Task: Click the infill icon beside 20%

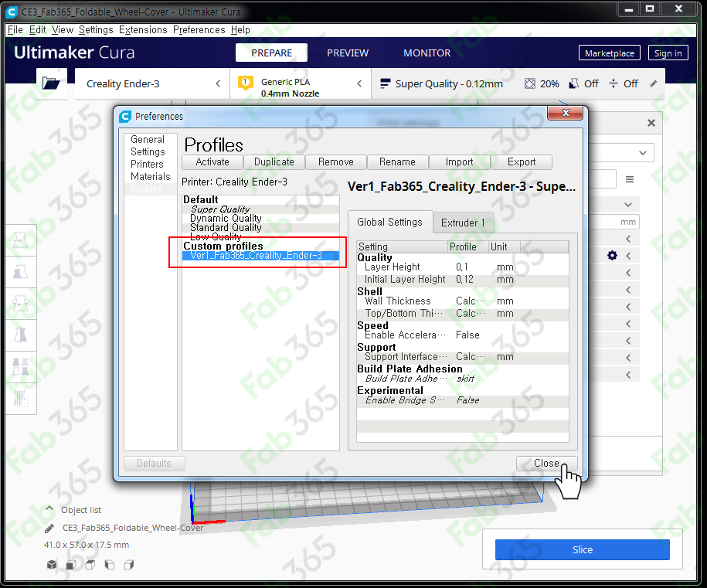Action: (530, 83)
